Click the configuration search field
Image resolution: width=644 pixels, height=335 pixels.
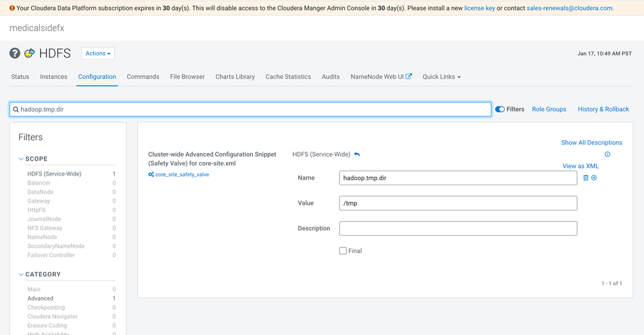pos(250,109)
